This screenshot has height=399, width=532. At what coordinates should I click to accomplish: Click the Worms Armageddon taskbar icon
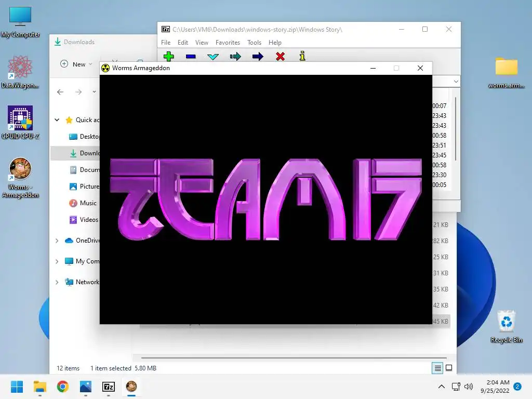pyautogui.click(x=131, y=387)
